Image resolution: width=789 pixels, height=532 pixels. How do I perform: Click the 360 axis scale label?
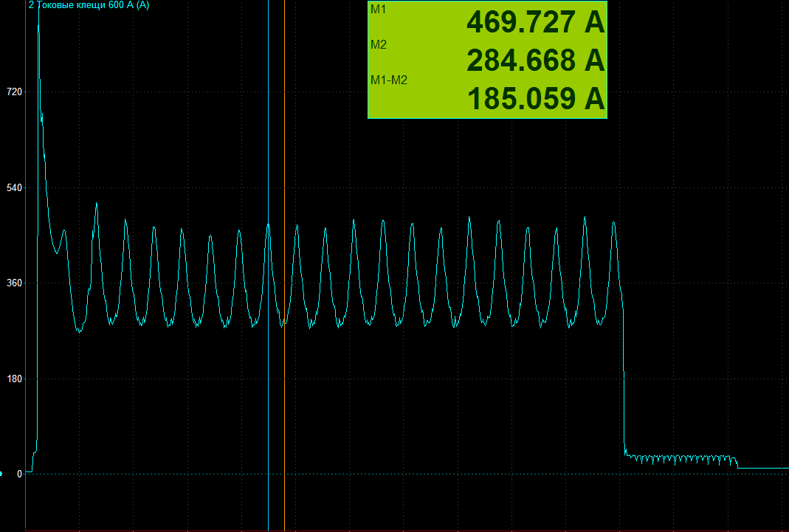point(15,283)
